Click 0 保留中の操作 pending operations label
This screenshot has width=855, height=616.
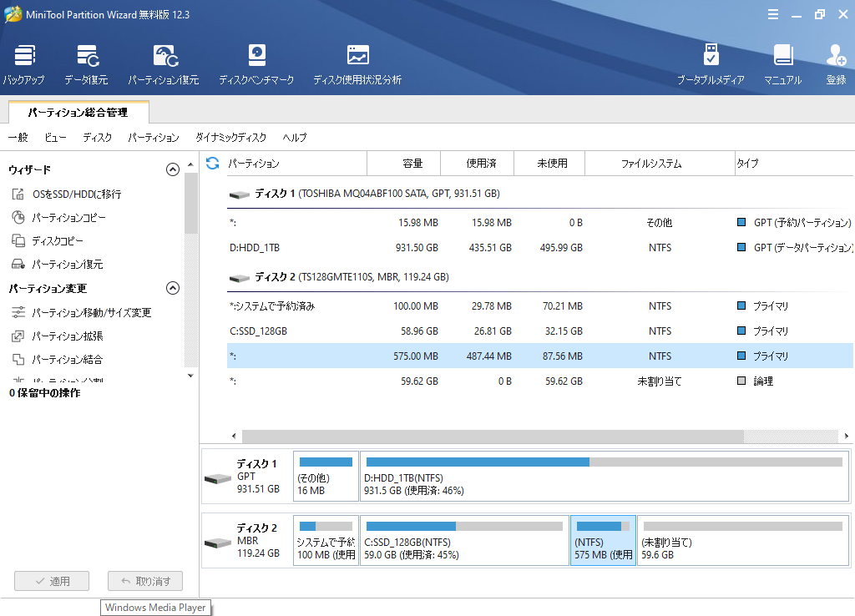coord(45,393)
